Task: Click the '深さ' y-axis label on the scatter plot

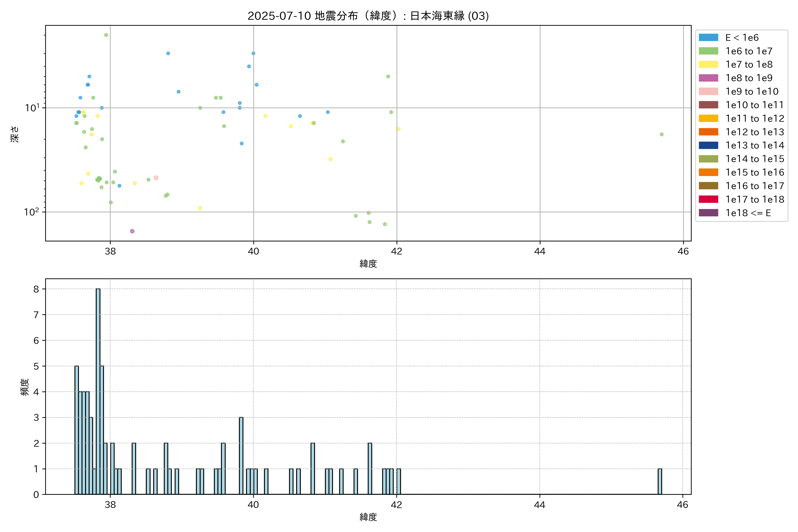Action: tap(15, 134)
